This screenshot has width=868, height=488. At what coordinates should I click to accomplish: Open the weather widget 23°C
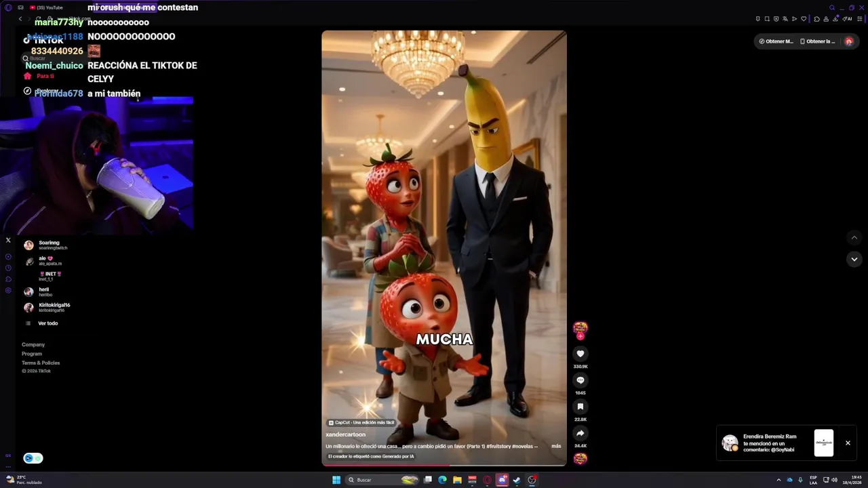point(24,480)
